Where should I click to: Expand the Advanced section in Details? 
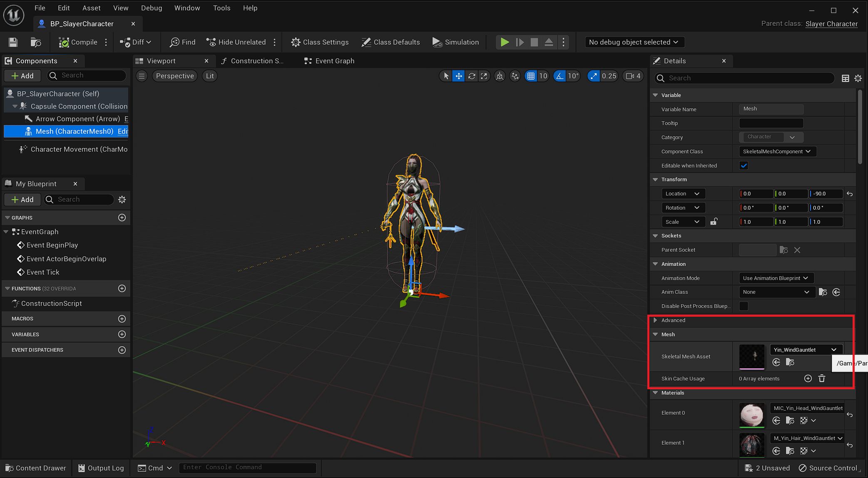click(655, 320)
